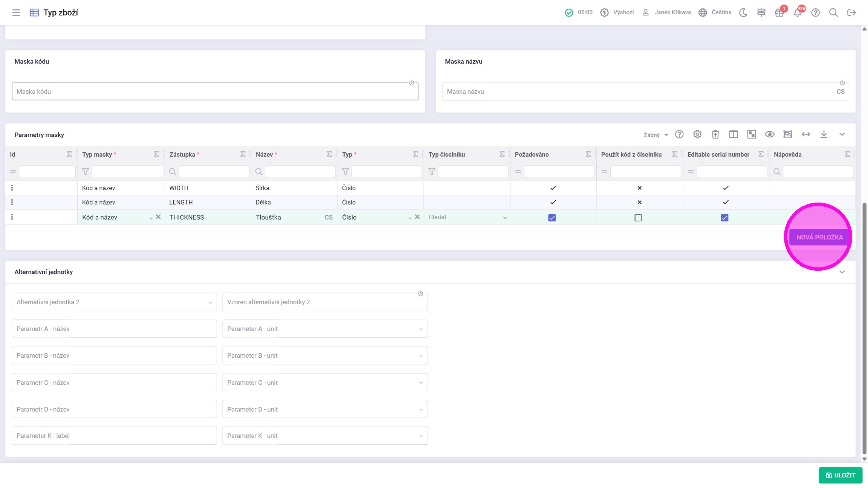The width and height of the screenshot is (868, 488).
Task: Click the gift box icon
Action: [779, 13]
